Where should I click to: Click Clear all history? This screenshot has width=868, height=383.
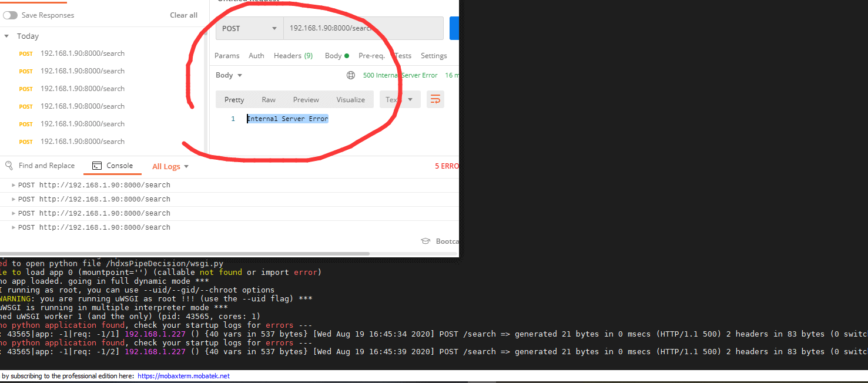click(183, 15)
